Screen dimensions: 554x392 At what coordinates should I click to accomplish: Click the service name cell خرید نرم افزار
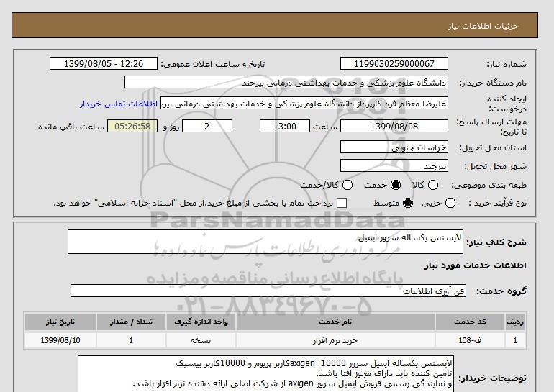[x=335, y=340]
